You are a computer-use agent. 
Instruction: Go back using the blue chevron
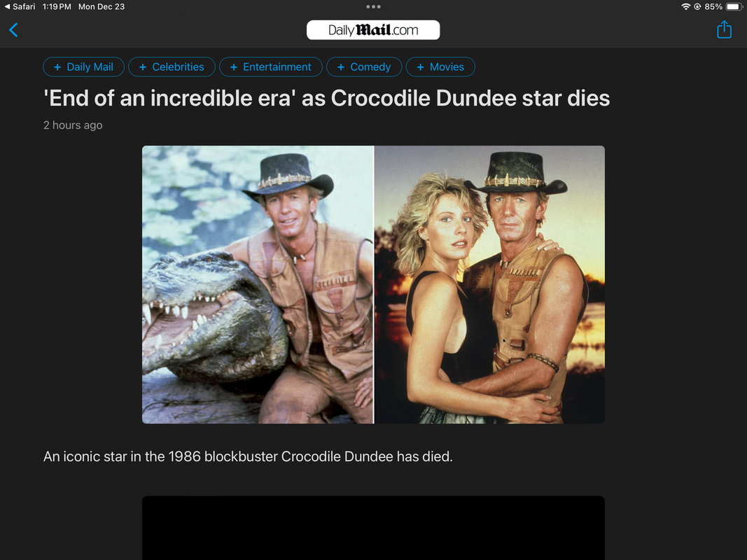tap(14, 30)
